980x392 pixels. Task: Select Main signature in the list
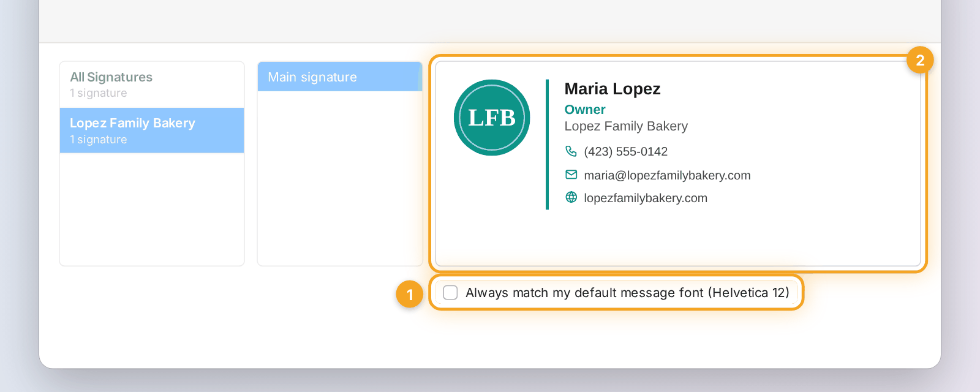pos(340,77)
